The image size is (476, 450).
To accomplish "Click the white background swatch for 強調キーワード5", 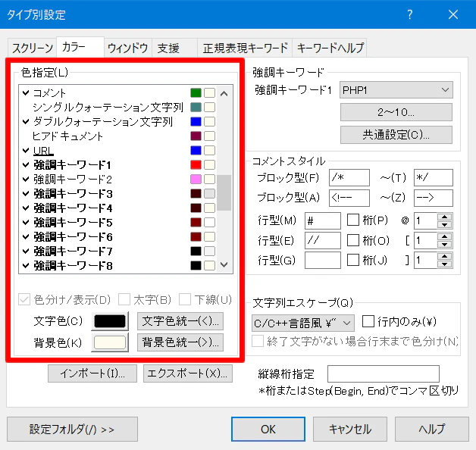I will coord(209,223).
